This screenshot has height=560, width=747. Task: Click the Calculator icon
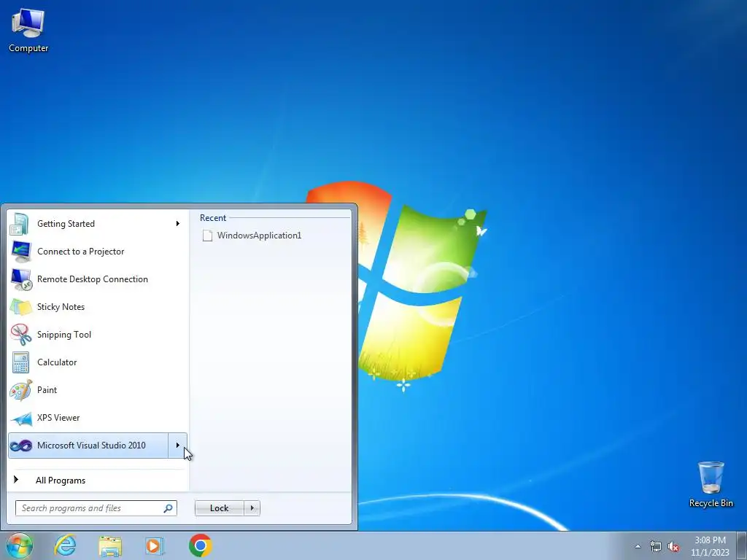pyautogui.click(x=21, y=362)
